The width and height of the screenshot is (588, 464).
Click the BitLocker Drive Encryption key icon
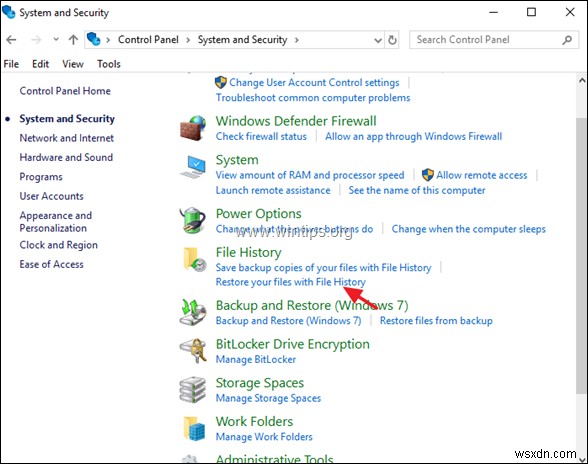[193, 351]
